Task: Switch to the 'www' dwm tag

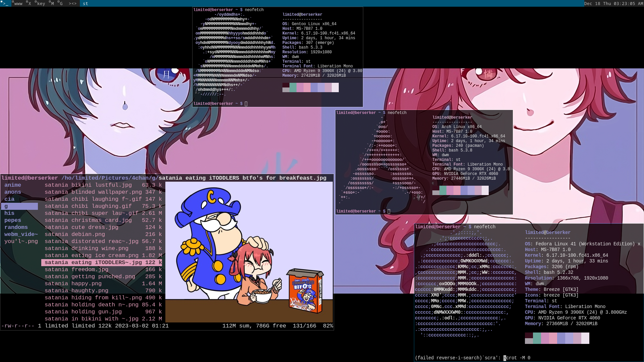Action: [x=18, y=3]
